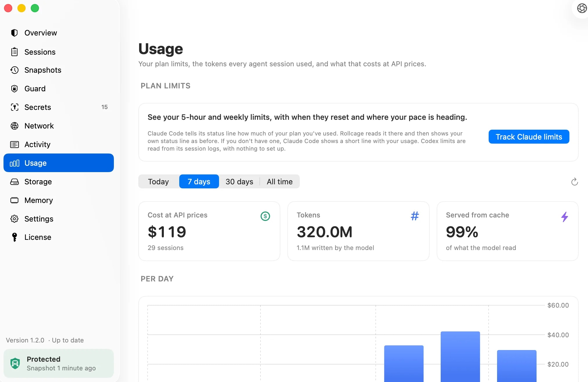Click the Guard lock-shield icon
This screenshot has width=588, height=382.
click(14, 89)
